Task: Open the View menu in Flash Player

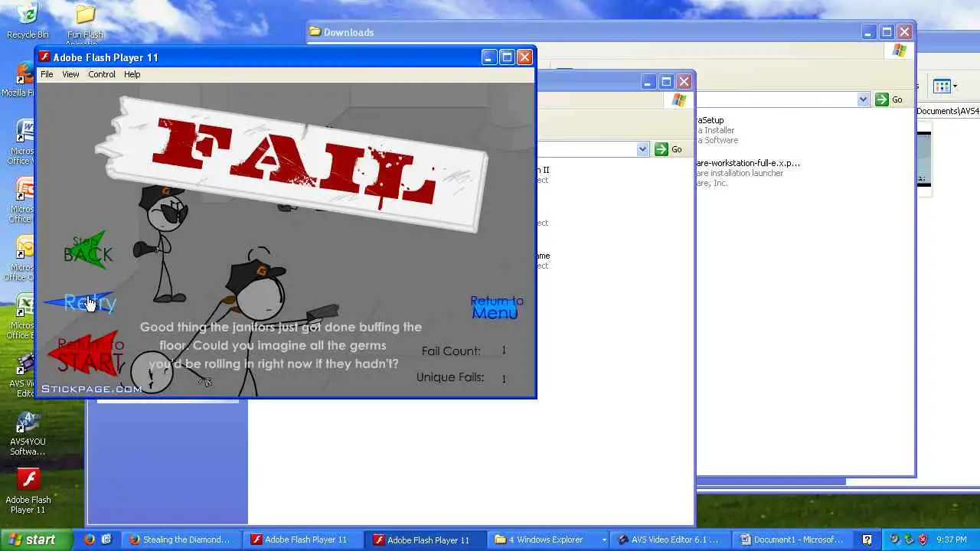Action: 70,74
